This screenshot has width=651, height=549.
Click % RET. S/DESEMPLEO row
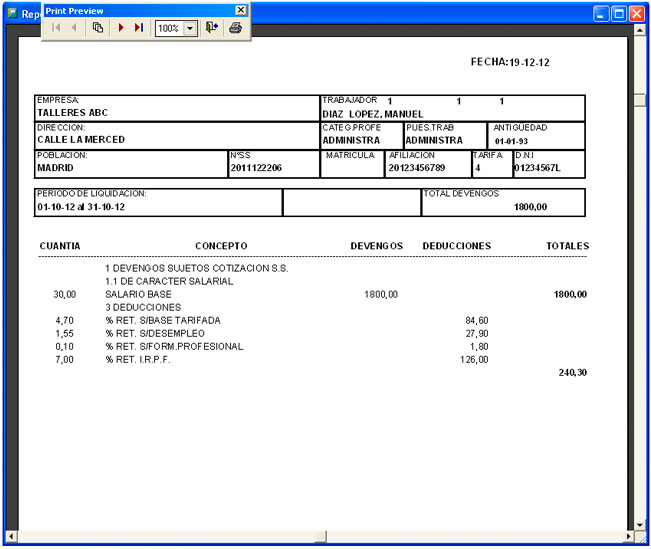pos(155,333)
